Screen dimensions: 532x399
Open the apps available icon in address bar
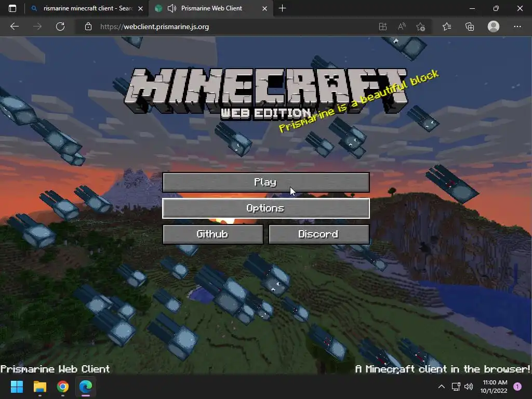383,26
